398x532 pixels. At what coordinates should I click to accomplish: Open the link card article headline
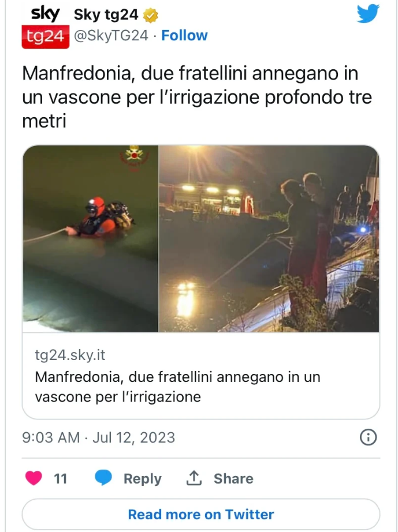[x=177, y=387]
